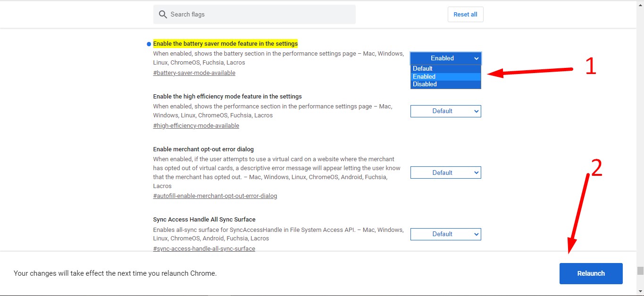Click the Relaunch button
The image size is (644, 296).
click(591, 273)
